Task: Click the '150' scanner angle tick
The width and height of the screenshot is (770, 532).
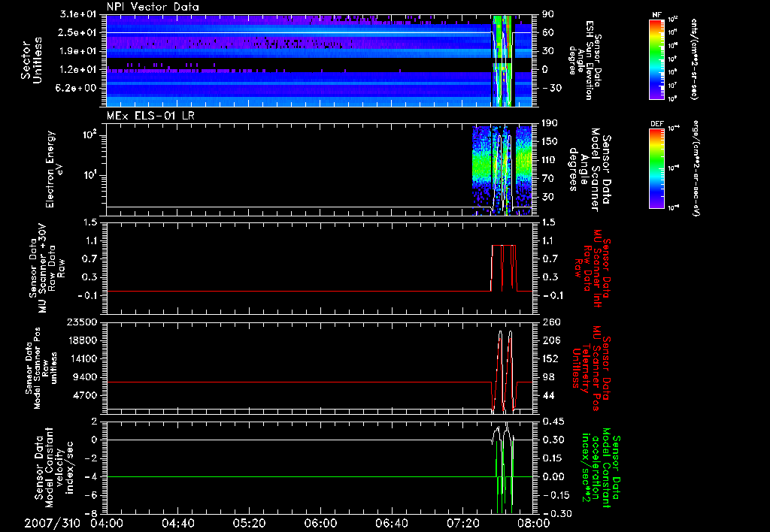Action: [x=550, y=141]
